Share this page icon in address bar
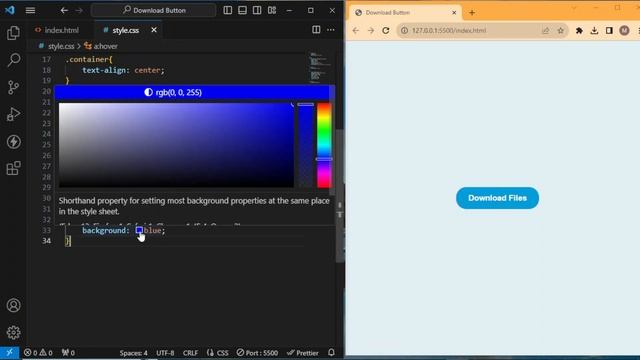This screenshot has height=360, width=640. pyautogui.click(x=546, y=31)
